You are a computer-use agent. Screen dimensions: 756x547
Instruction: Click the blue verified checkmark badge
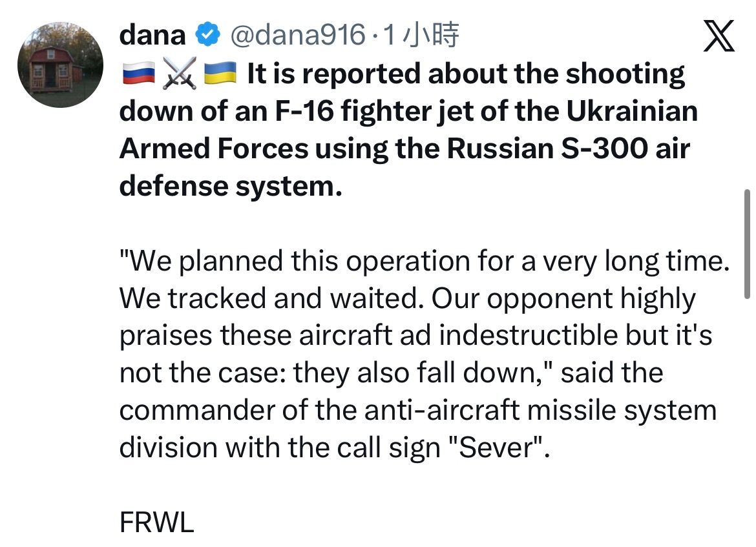tap(206, 36)
